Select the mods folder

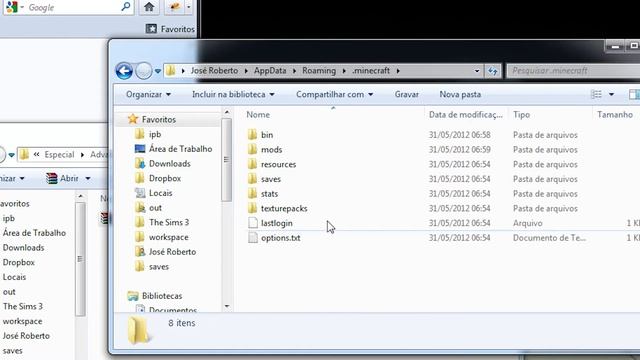pyautogui.click(x=271, y=149)
